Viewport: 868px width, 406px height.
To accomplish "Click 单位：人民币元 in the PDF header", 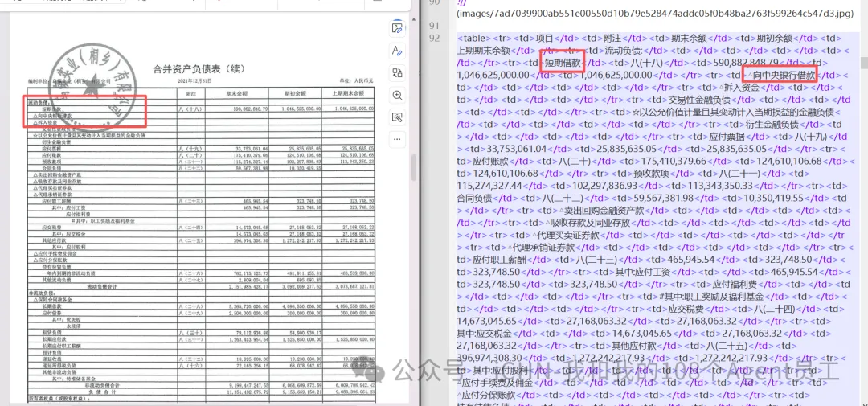I will coord(358,81).
